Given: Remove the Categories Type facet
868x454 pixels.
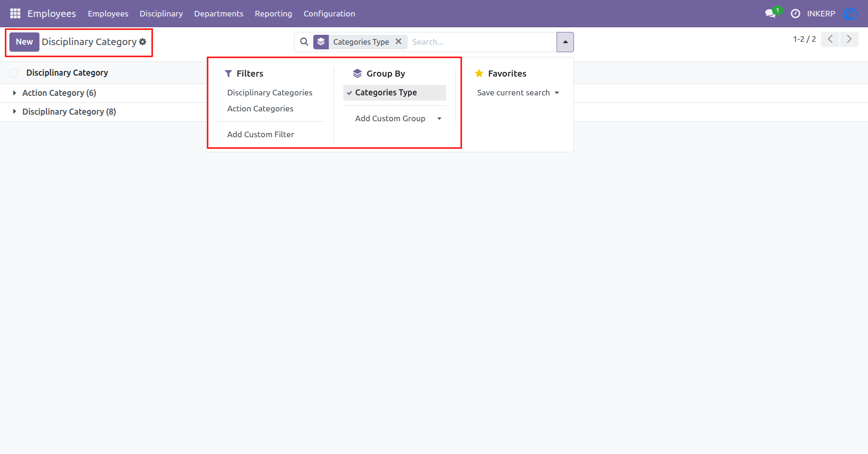Looking at the screenshot, I should click(x=398, y=41).
